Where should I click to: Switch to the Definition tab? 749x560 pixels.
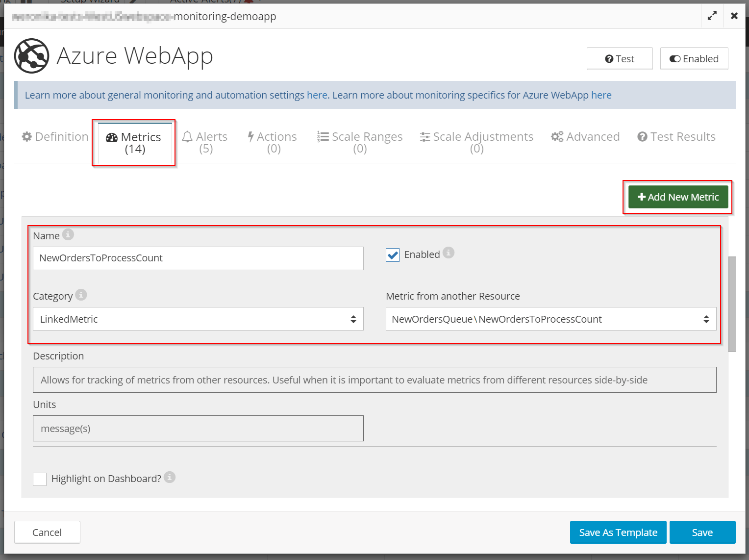(x=55, y=137)
